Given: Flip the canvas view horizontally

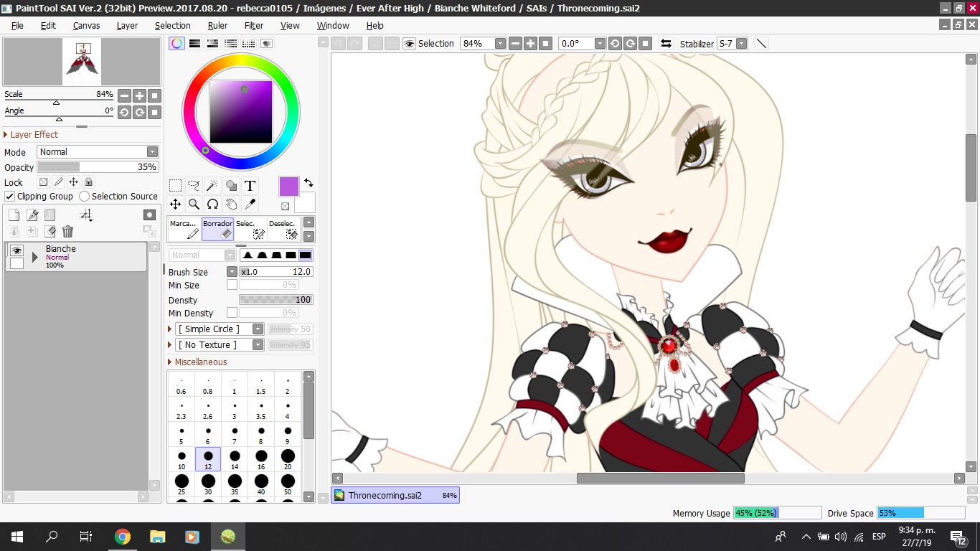Looking at the screenshot, I should pyautogui.click(x=666, y=44).
